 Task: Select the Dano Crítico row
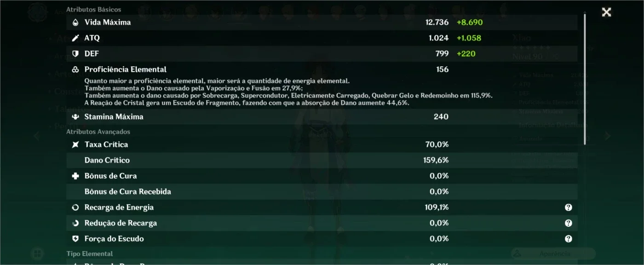(x=322, y=160)
